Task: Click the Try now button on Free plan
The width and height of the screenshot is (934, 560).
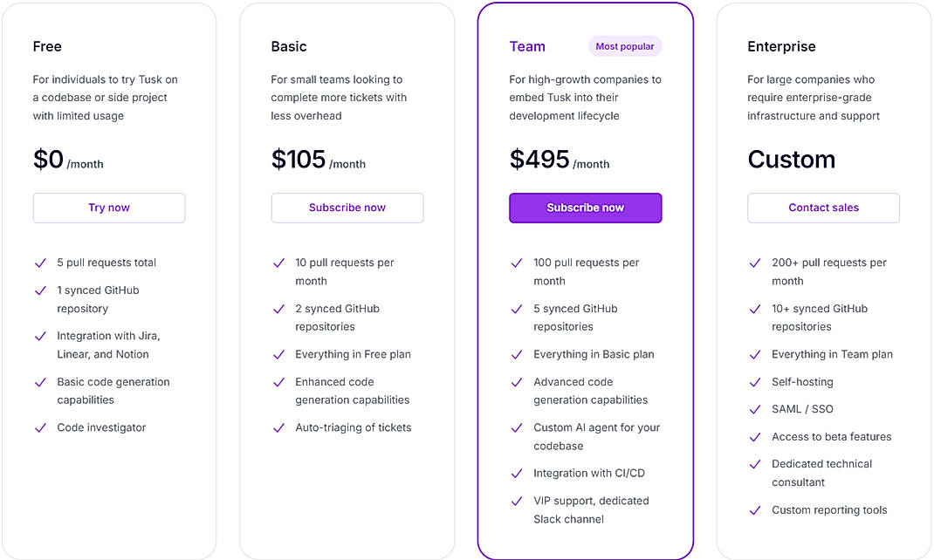Action: coord(108,208)
